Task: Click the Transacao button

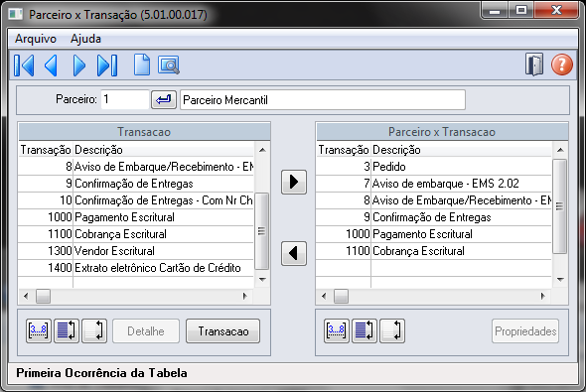Action: click(x=222, y=330)
